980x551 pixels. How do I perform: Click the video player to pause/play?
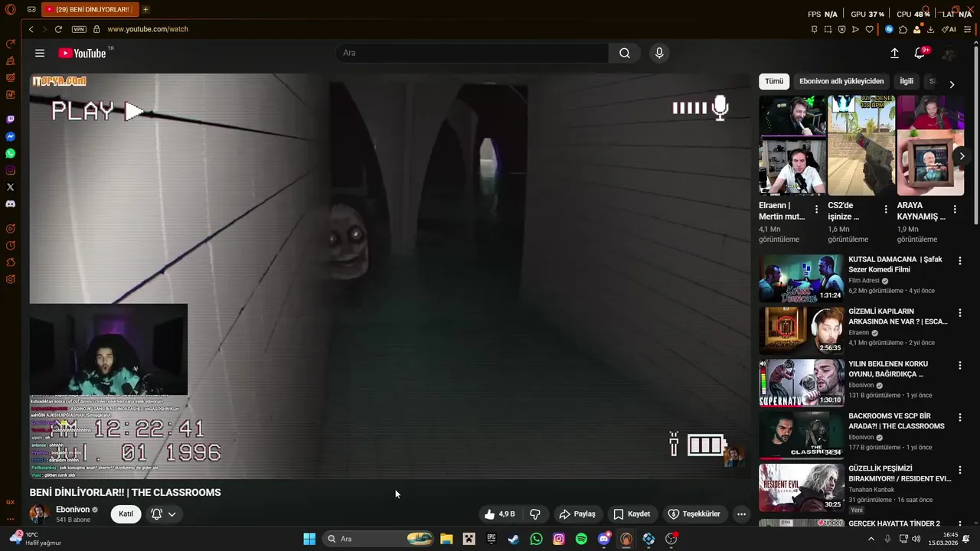tap(389, 275)
